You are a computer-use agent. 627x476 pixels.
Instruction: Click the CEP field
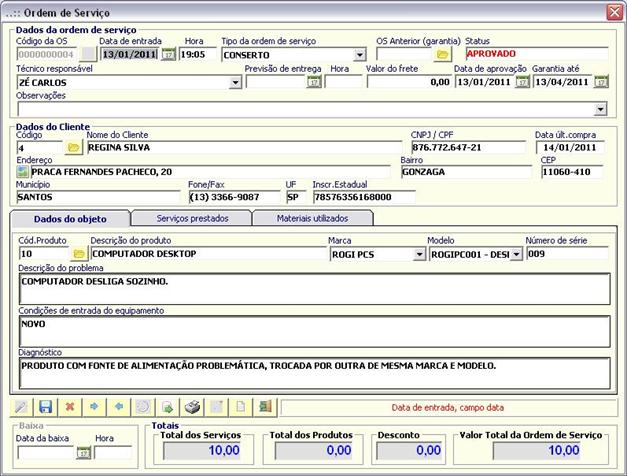pos(572,172)
